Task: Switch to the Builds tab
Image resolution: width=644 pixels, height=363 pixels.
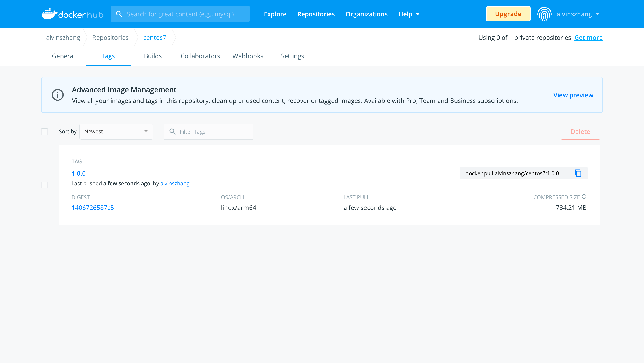Action: 153,56
